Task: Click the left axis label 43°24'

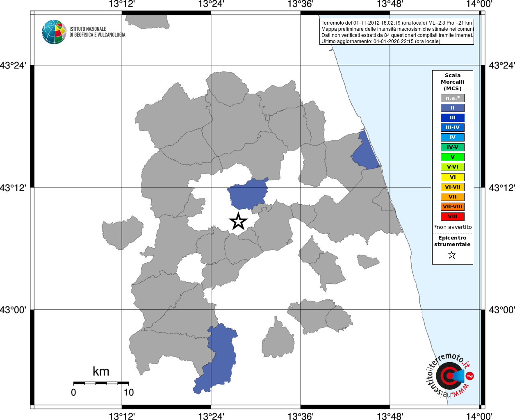Action: point(13,66)
